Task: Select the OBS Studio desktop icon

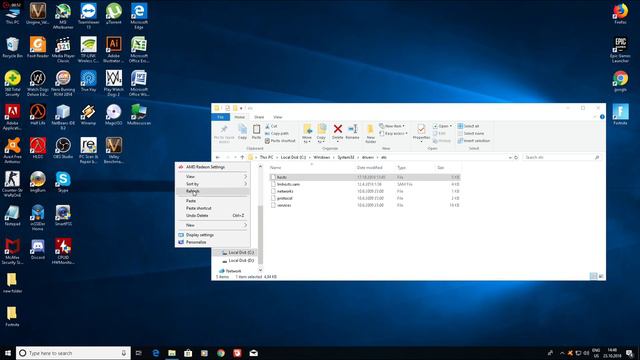Action: click(x=63, y=148)
